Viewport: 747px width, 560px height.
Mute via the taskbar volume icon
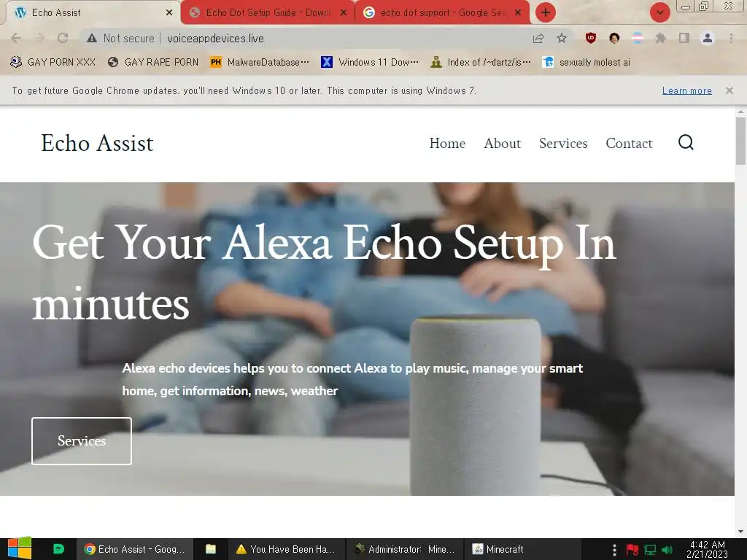pyautogui.click(x=667, y=550)
